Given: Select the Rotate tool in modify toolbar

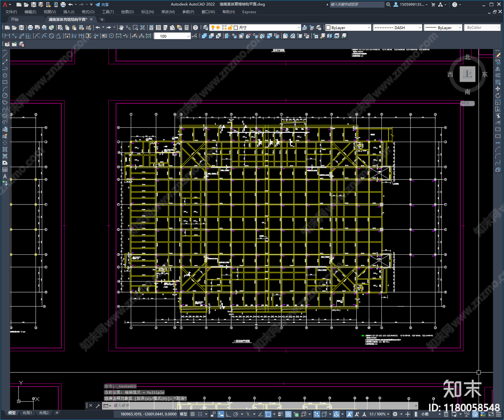Looking at the screenshot, I should tap(498, 95).
